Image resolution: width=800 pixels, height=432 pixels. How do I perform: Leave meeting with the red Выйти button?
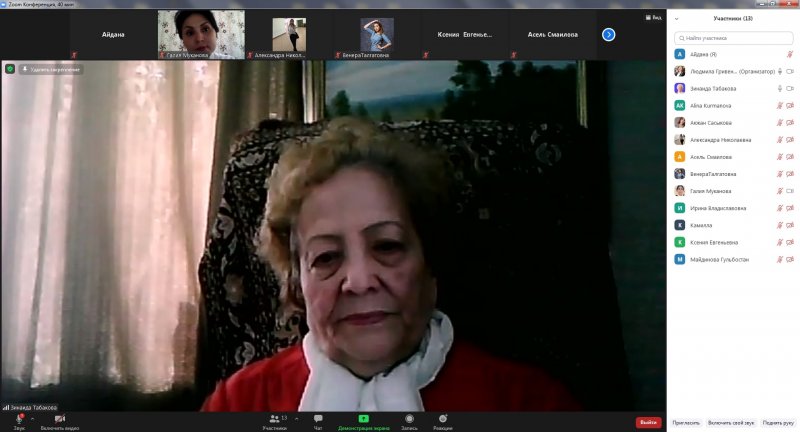click(648, 422)
